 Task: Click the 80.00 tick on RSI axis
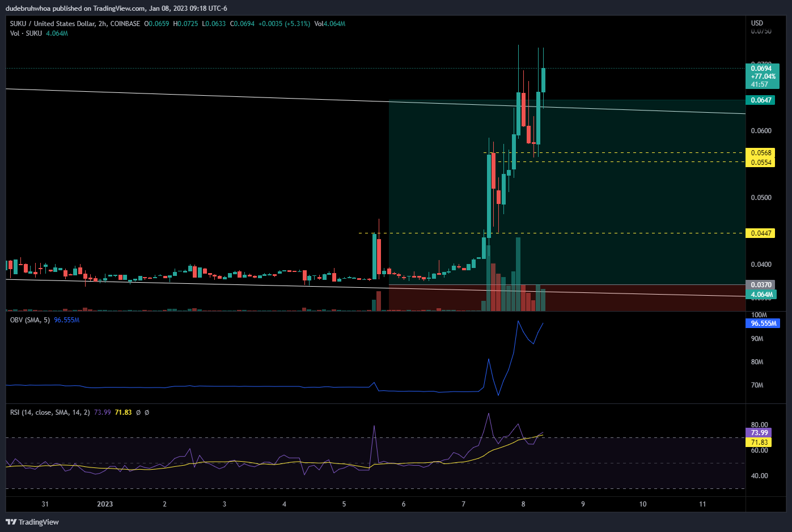click(x=759, y=425)
